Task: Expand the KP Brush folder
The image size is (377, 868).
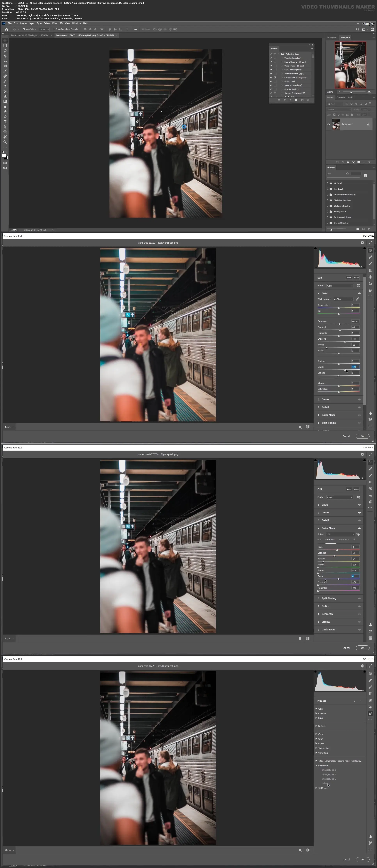Action: click(x=328, y=183)
